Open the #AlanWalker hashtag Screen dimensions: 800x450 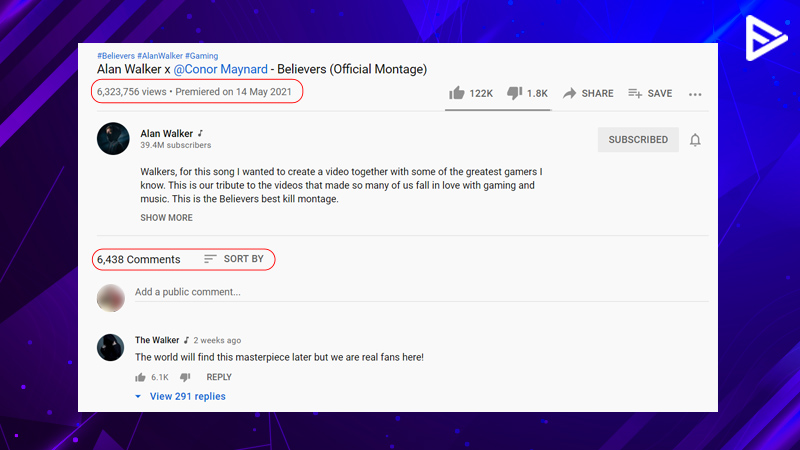point(160,56)
